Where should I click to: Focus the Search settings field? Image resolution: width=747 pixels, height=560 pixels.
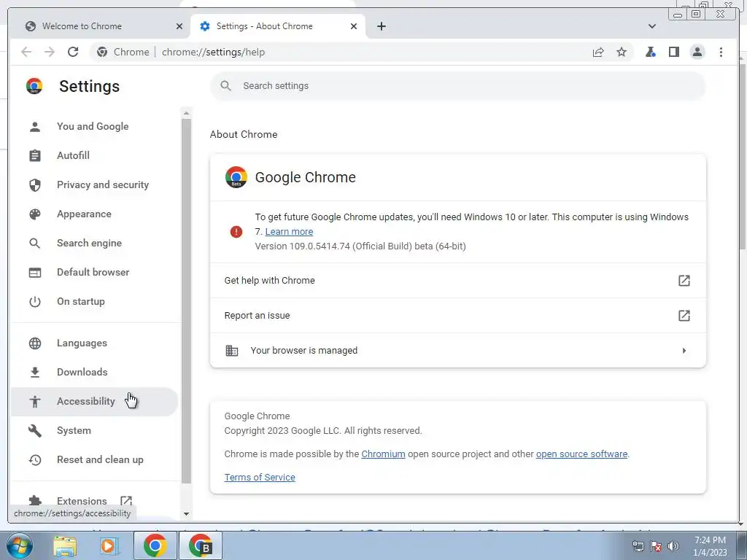(458, 86)
